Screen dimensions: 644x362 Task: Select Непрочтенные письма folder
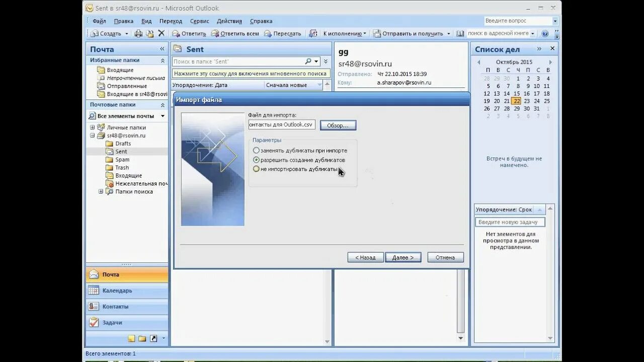click(135, 78)
